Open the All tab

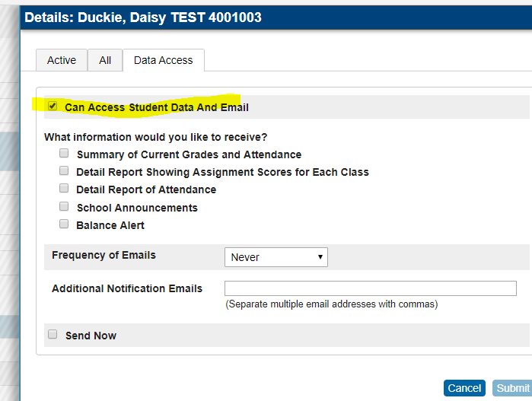[x=105, y=60]
